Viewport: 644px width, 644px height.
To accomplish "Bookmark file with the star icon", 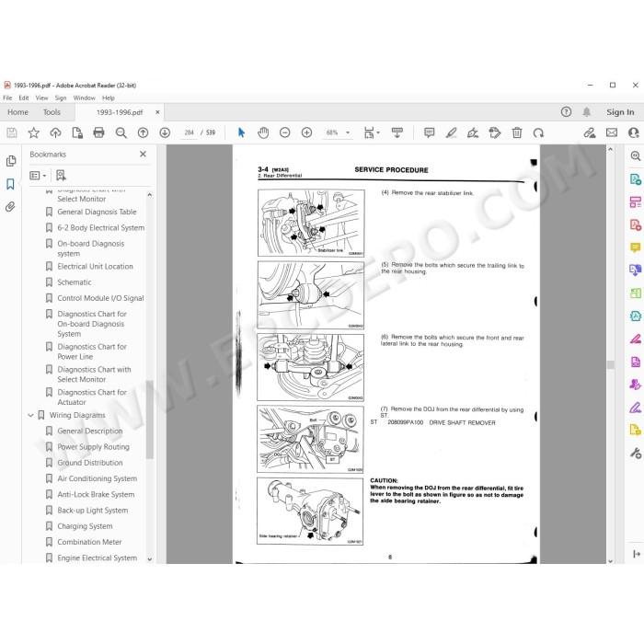I will coord(34,132).
